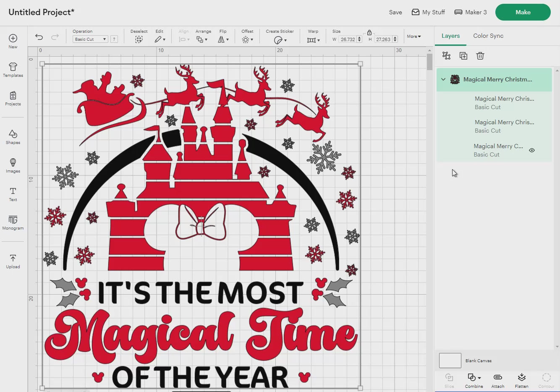Open the Combine menu
The image size is (560, 392).
tap(474, 380)
